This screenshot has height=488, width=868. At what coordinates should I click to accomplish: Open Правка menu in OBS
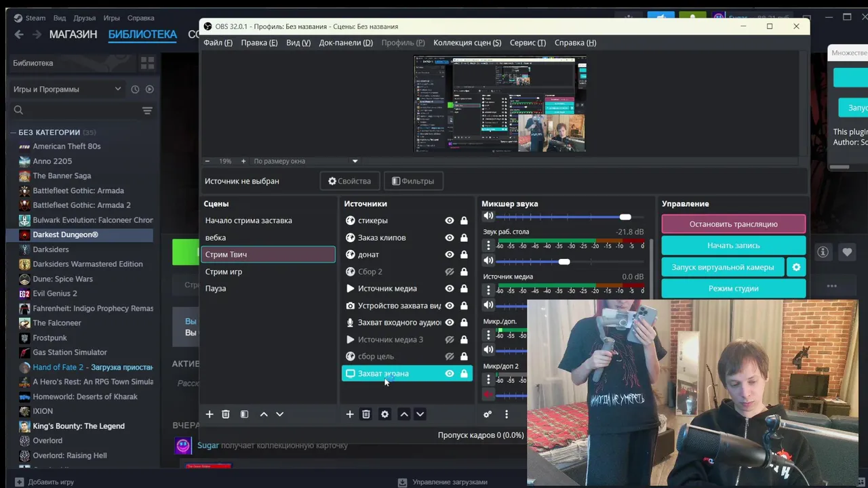coord(259,43)
